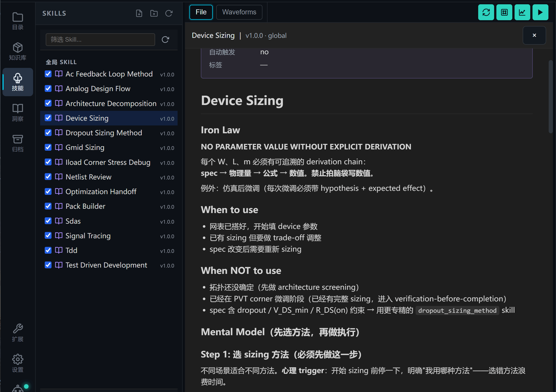Click the 自动触发 value no
Viewport: 556px width, 392px height.
(264, 52)
